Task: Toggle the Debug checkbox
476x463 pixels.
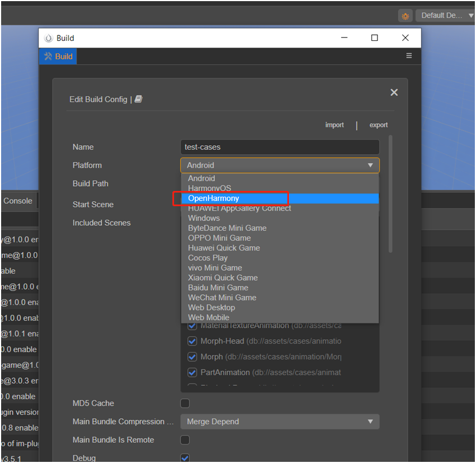Action: 185,458
